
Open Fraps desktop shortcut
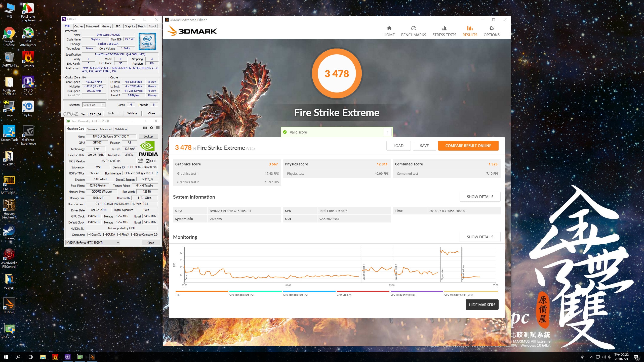(x=9, y=109)
